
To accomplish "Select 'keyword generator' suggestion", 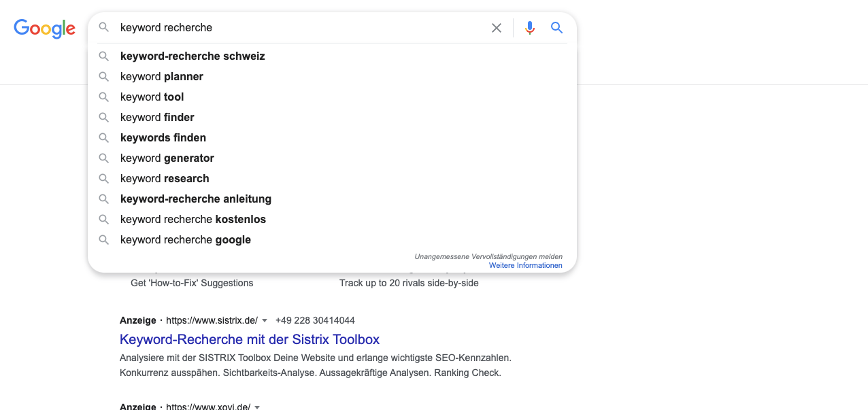I will point(167,158).
